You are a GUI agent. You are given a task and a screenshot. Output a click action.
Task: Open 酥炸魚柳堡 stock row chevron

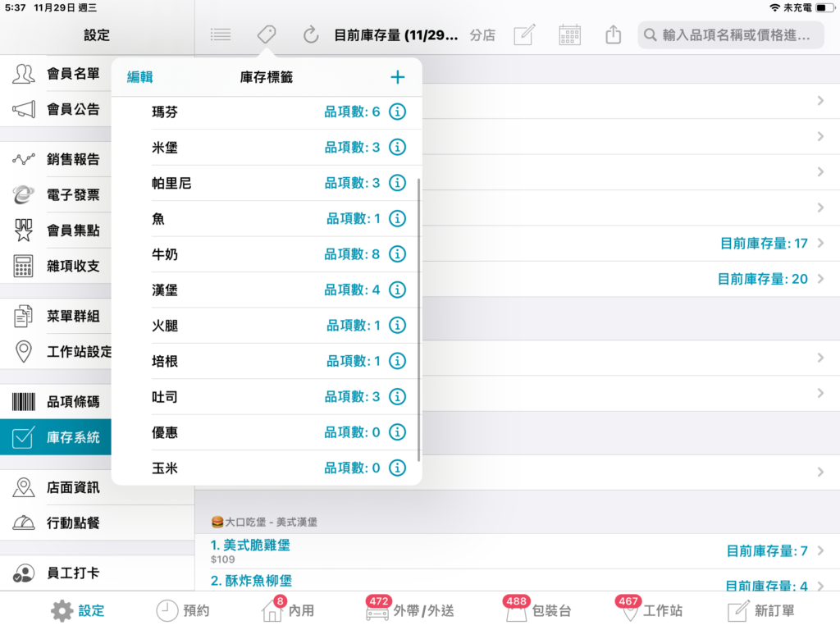(820, 586)
